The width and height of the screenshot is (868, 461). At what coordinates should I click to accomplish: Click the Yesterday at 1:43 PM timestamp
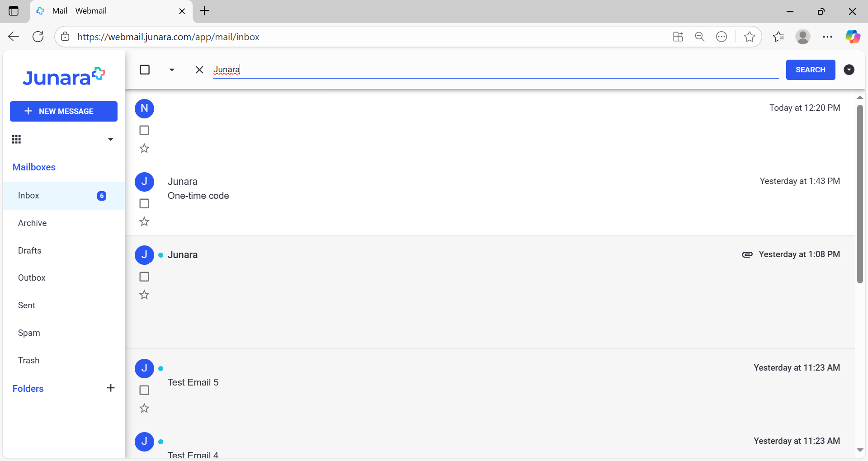800,181
